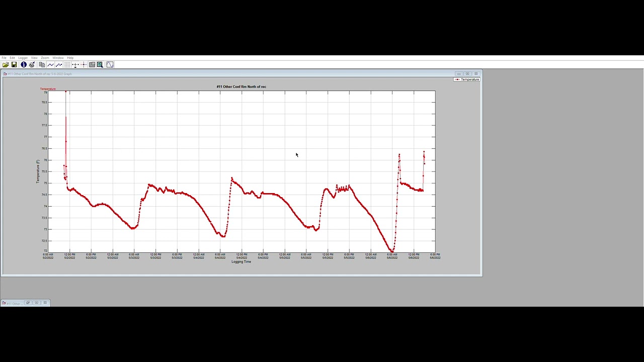644x362 pixels.
Task: Select the zoom magnifier tool icon
Action: (x=100, y=64)
